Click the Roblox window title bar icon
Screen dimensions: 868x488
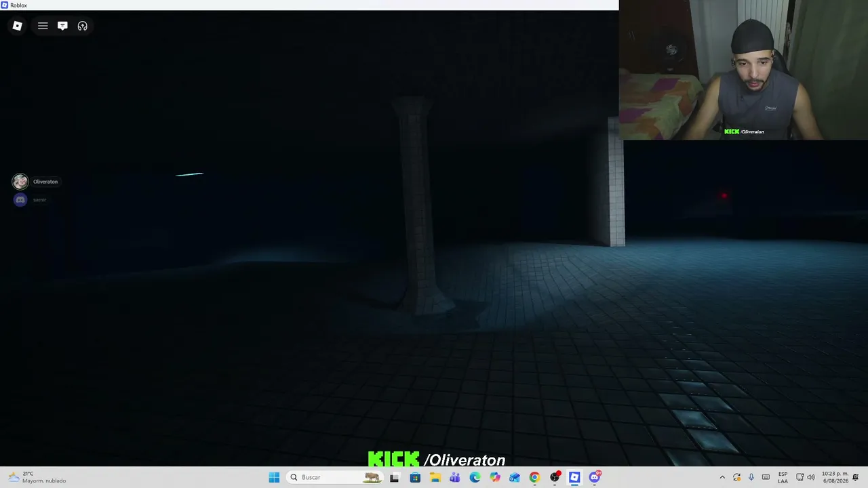5,5
